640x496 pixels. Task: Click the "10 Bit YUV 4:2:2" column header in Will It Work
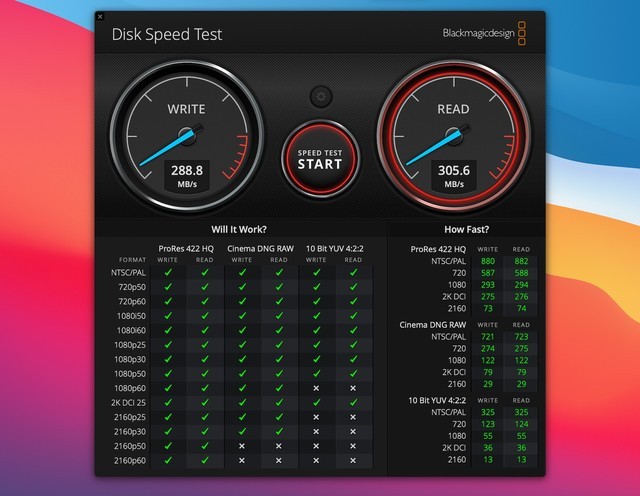click(x=335, y=249)
